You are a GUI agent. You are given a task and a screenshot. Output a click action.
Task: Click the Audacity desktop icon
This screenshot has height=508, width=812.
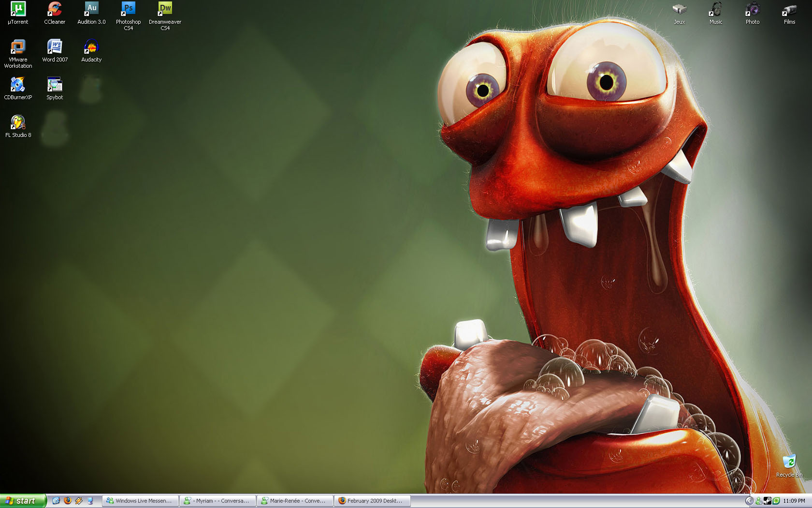[91, 47]
